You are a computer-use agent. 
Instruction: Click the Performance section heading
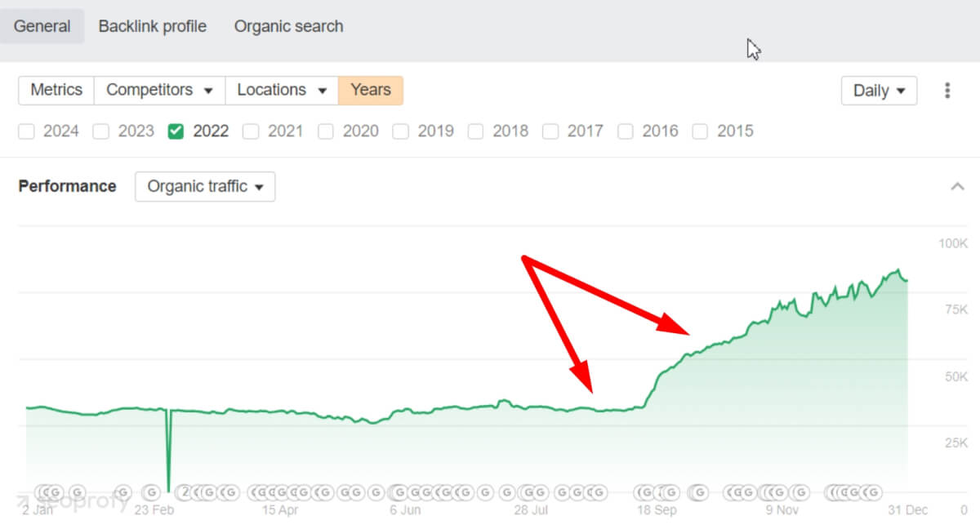(67, 186)
